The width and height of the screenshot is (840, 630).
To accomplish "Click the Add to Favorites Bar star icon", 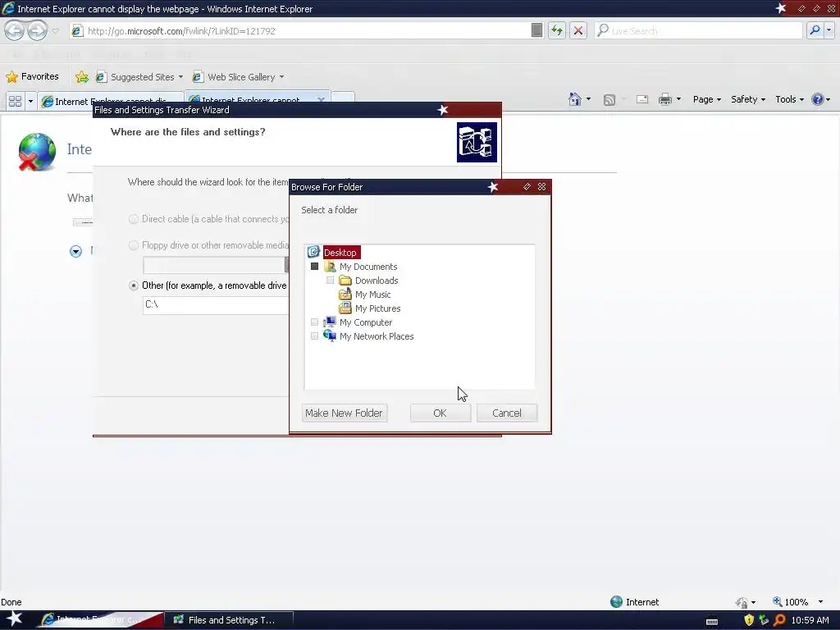I will coord(82,77).
